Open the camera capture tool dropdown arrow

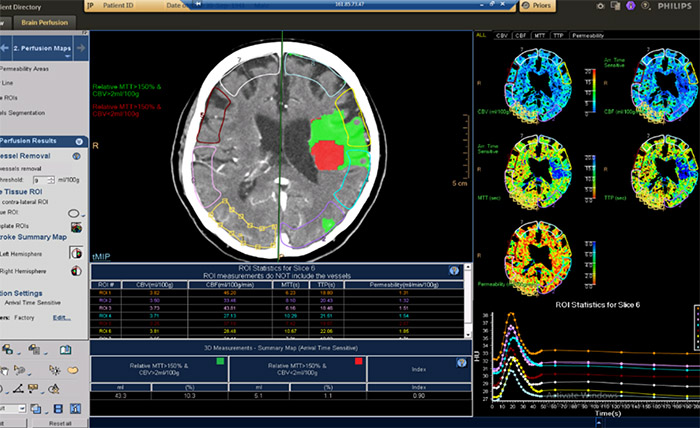coord(18,353)
